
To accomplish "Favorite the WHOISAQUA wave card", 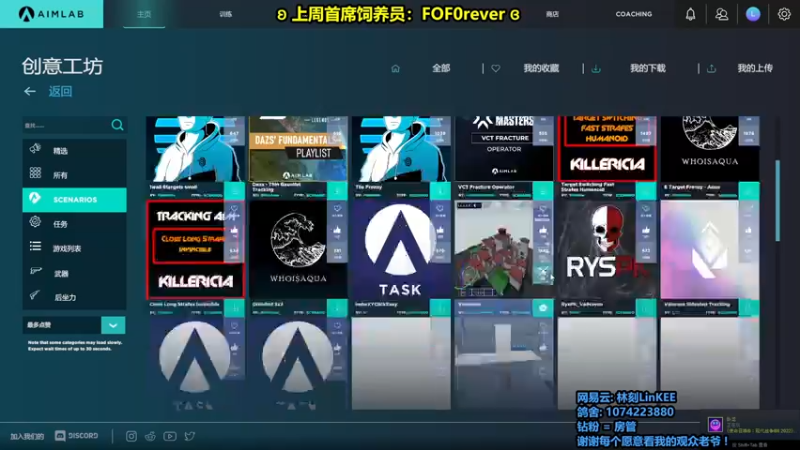I will [337, 209].
